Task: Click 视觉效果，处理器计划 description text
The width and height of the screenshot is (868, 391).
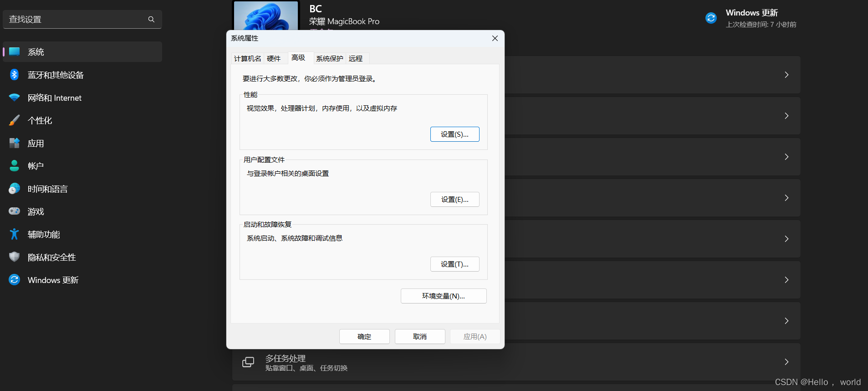Action: tap(322, 108)
